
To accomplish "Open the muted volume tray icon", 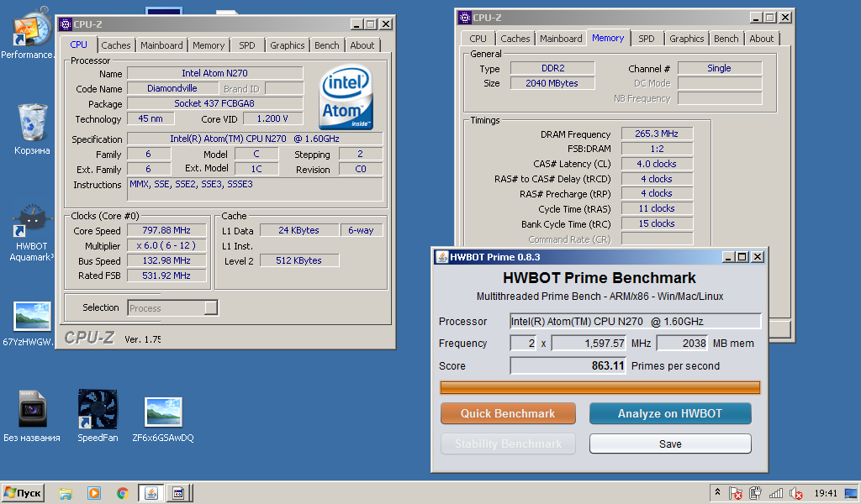I will click(x=795, y=494).
